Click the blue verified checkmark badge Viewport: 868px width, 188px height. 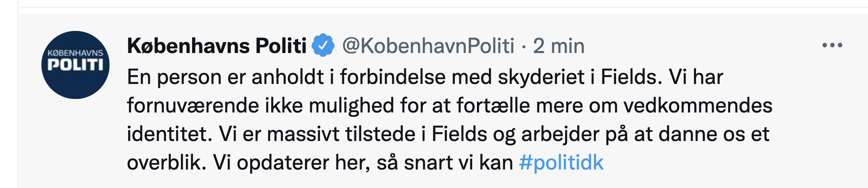coord(323,46)
